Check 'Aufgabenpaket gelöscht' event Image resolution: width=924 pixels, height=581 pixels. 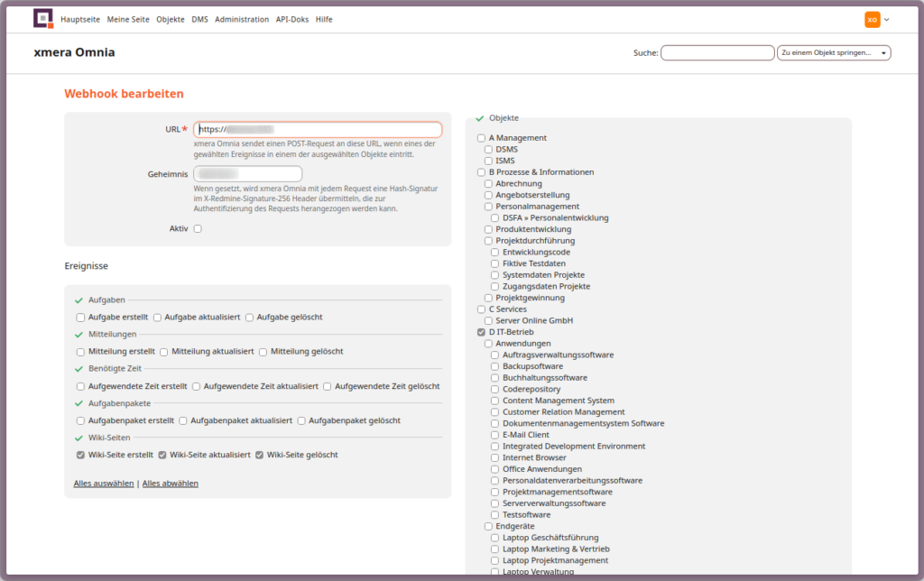point(301,420)
